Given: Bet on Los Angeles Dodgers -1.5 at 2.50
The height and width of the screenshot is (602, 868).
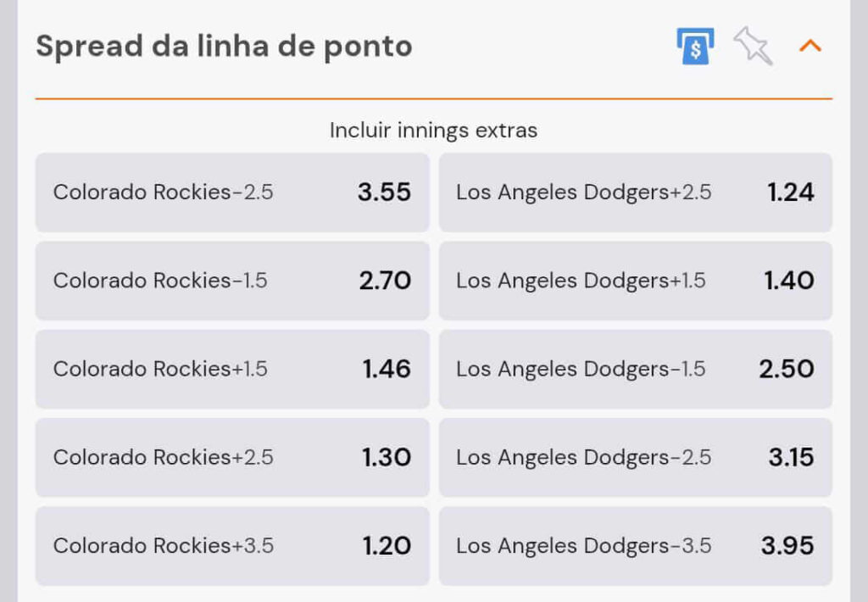Looking at the screenshot, I should (636, 369).
